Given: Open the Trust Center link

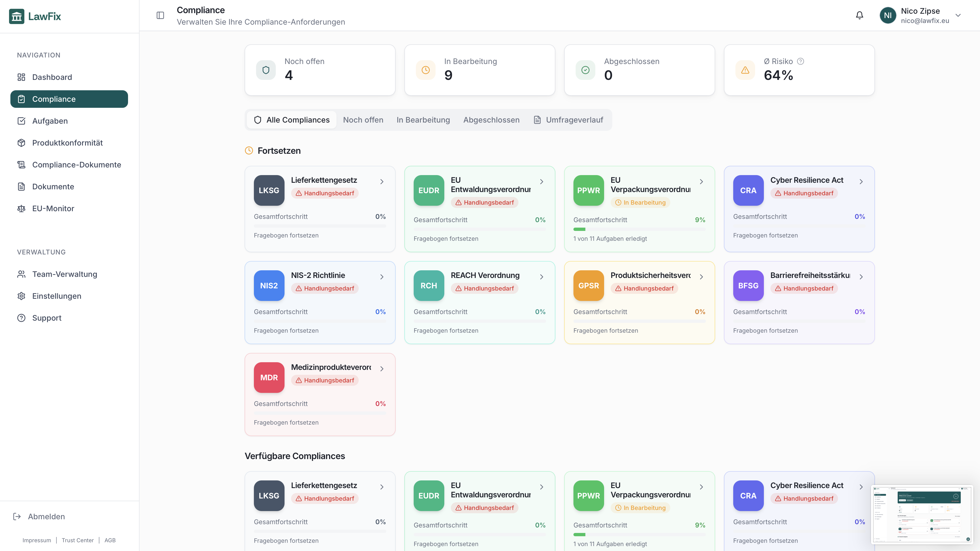Looking at the screenshot, I should tap(78, 540).
